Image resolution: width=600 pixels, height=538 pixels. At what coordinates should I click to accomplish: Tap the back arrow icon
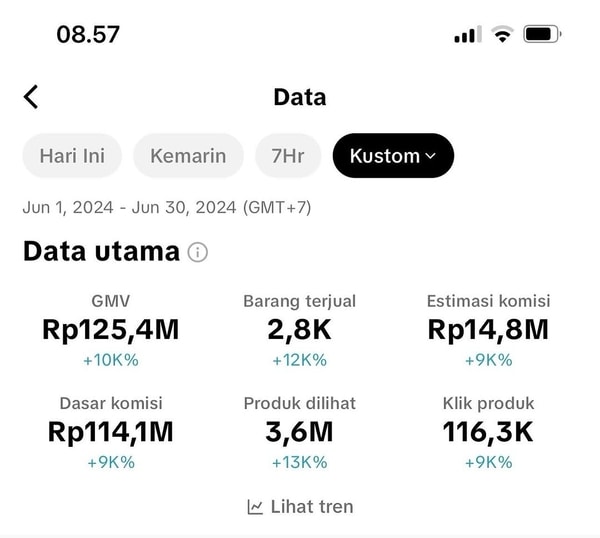click(31, 97)
